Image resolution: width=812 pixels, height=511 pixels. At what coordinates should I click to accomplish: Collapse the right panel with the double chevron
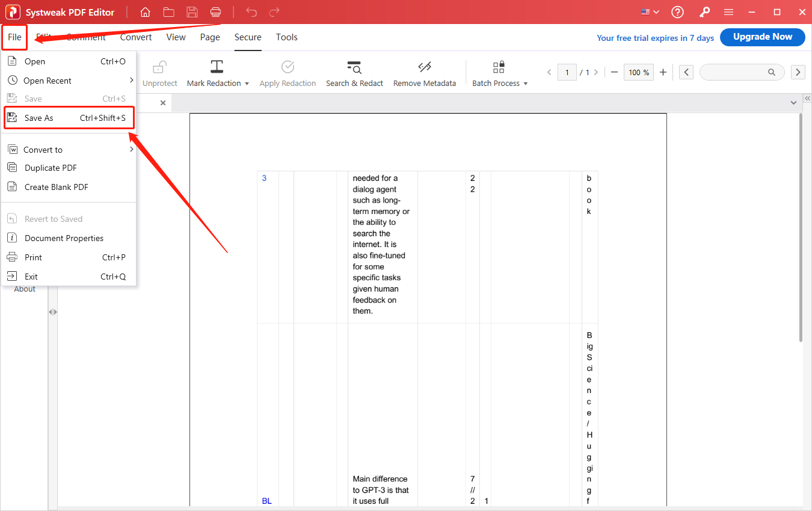coord(807,98)
